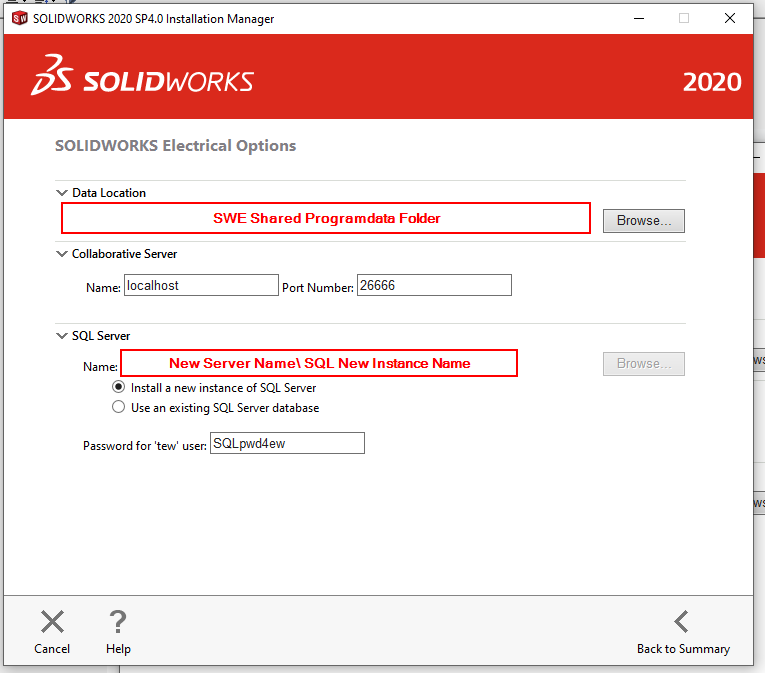Image resolution: width=765 pixels, height=673 pixels.
Task: Click the SQL Server Name input field
Action: click(x=319, y=363)
